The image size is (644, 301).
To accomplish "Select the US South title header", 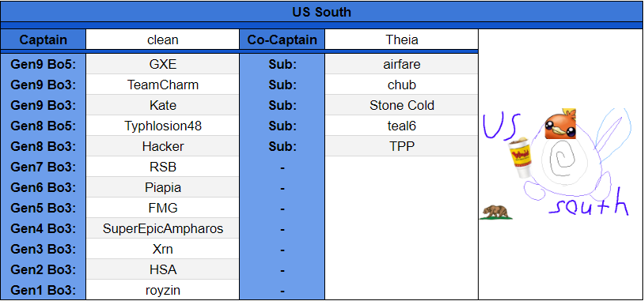I will (321, 12).
